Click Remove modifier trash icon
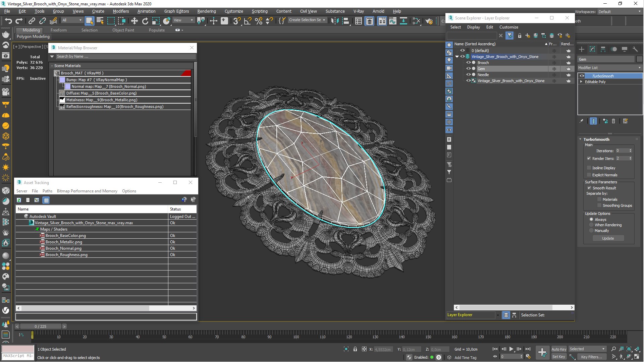Image resolution: width=644 pixels, height=362 pixels. point(613,121)
